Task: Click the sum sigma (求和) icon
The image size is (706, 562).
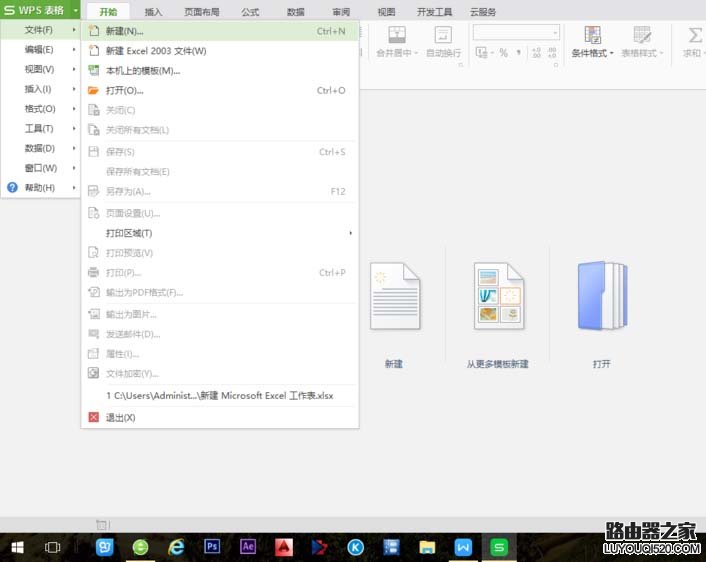Action: tap(695, 35)
